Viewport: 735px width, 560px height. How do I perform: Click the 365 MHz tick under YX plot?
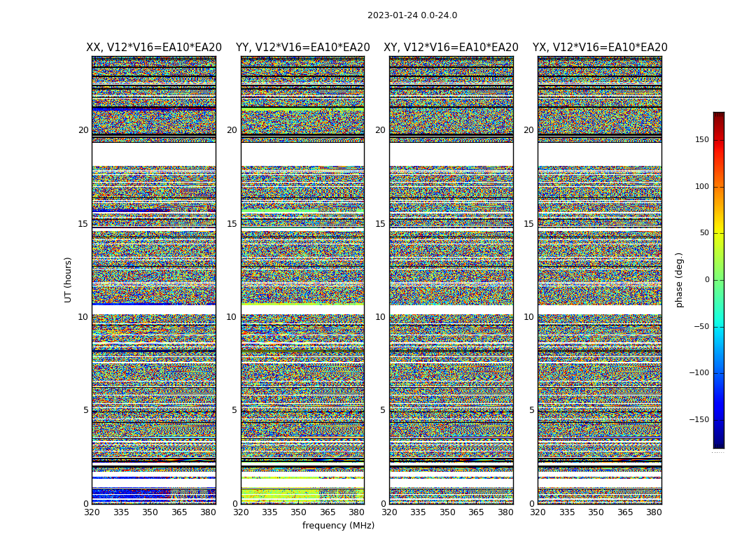pos(625,512)
